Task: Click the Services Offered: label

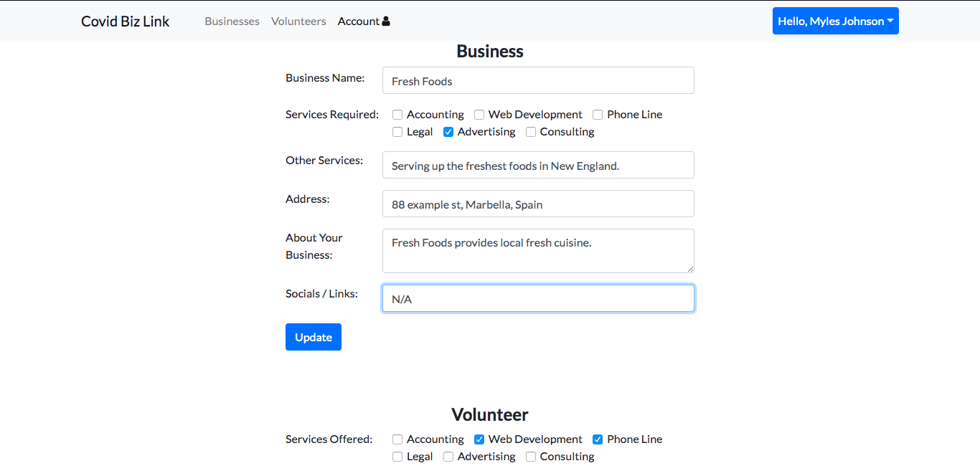Action: click(329, 439)
